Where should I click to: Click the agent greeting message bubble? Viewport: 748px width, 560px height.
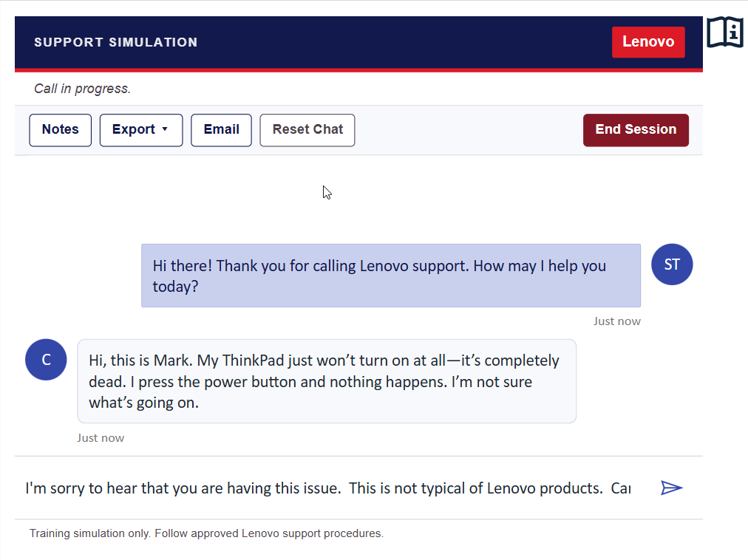point(391,276)
